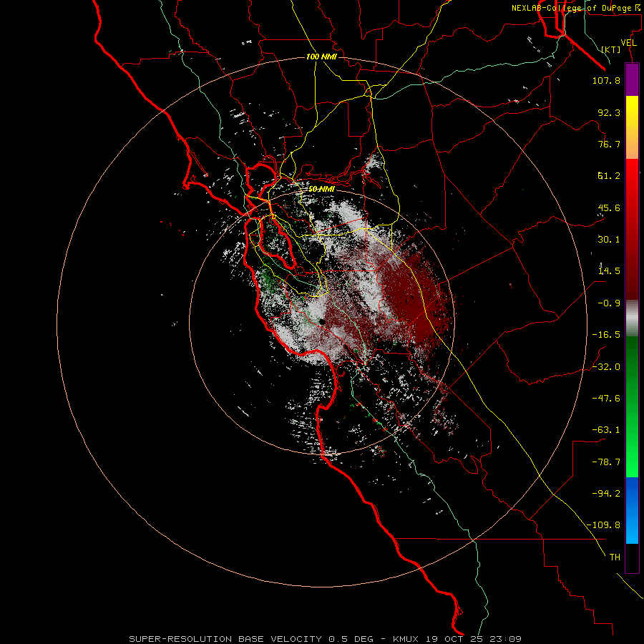Click the -78.7 velocity scale label
Screen dimensions: 644x644
point(606,462)
